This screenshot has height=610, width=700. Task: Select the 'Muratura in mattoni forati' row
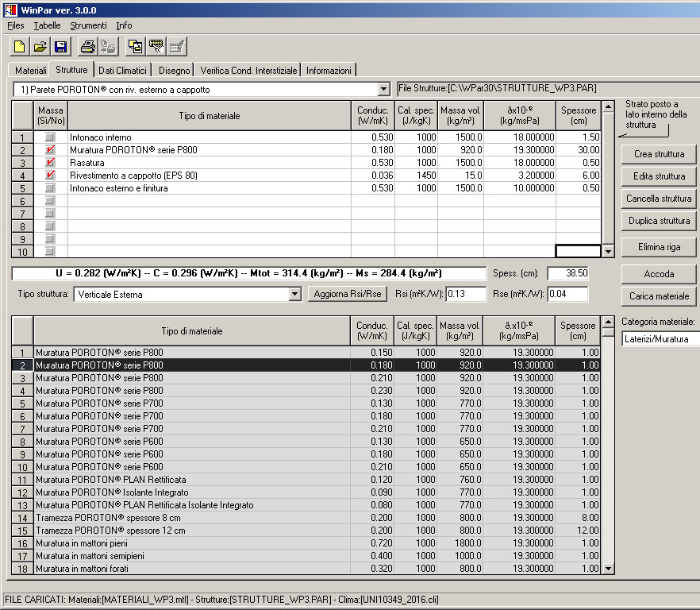306,569
